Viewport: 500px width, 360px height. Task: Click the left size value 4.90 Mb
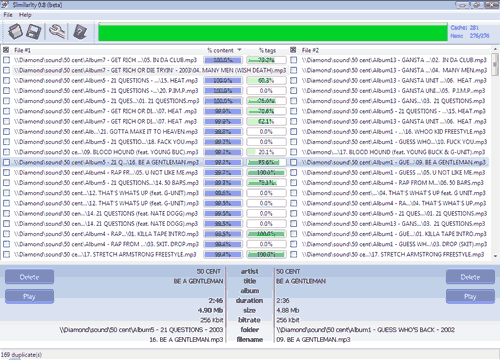point(210,310)
